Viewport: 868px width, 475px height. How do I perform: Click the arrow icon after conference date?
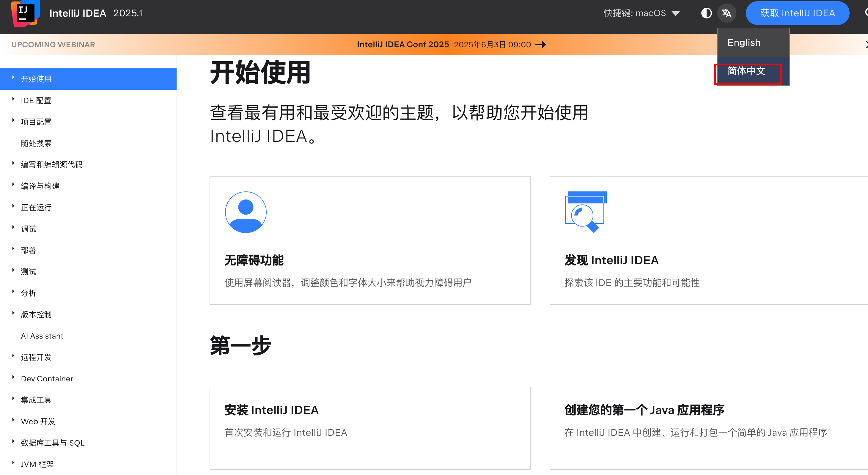pyautogui.click(x=540, y=45)
